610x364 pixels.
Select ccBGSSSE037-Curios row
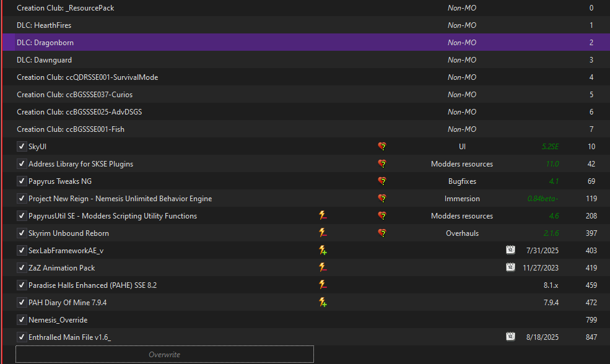tap(306, 95)
